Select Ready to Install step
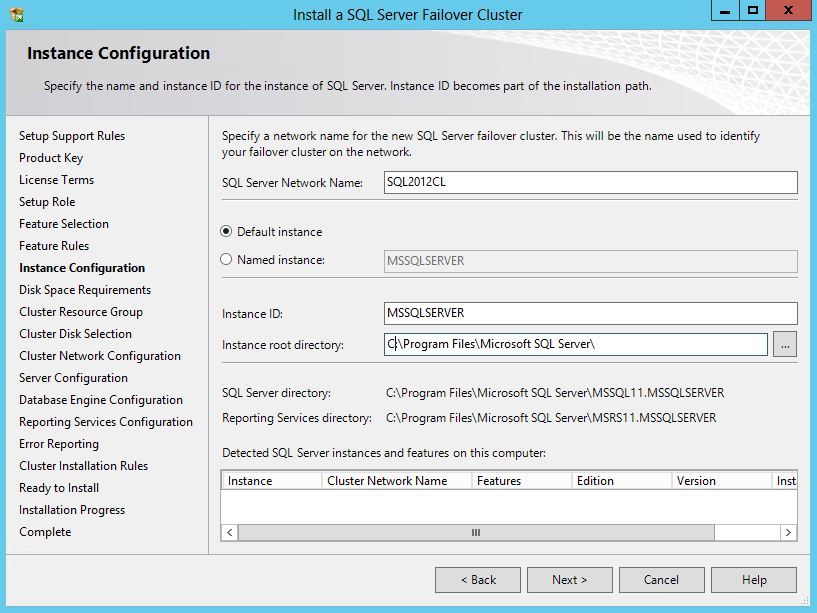817x613 pixels. tap(59, 488)
